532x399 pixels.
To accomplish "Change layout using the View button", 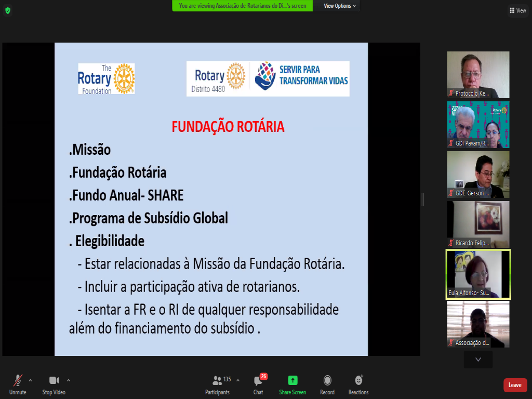I will (517, 10).
